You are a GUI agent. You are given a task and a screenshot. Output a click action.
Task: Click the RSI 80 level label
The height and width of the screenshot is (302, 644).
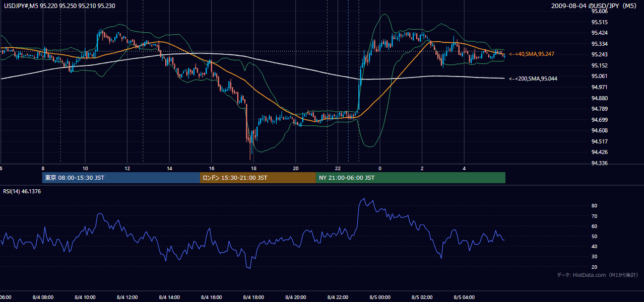point(595,206)
